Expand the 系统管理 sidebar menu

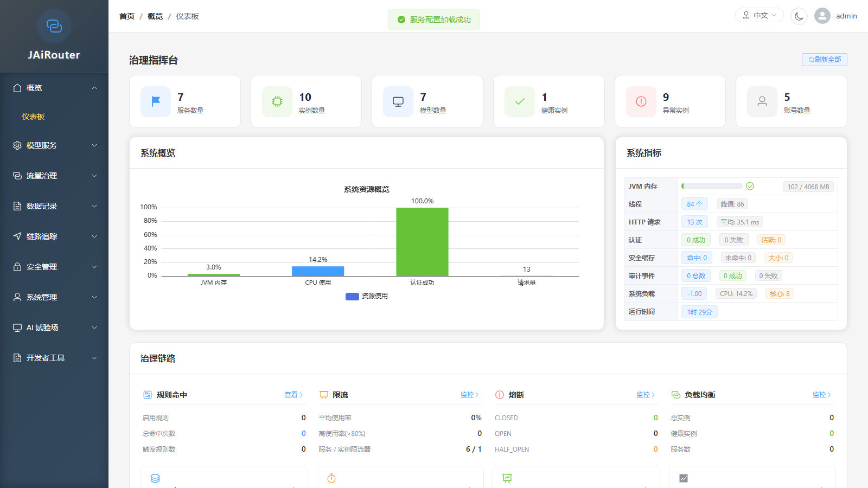(54, 297)
